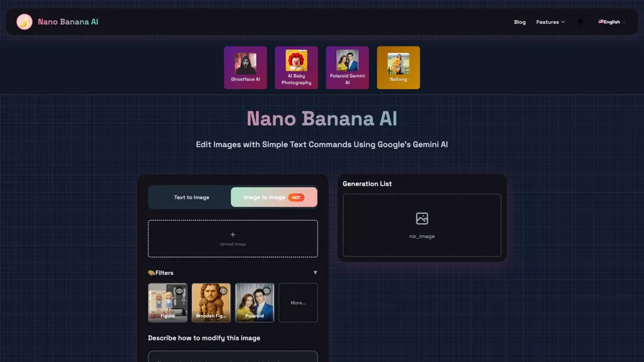The height and width of the screenshot is (362, 644).
Task: Select the Figure filter thumbnail
Action: [167, 302]
